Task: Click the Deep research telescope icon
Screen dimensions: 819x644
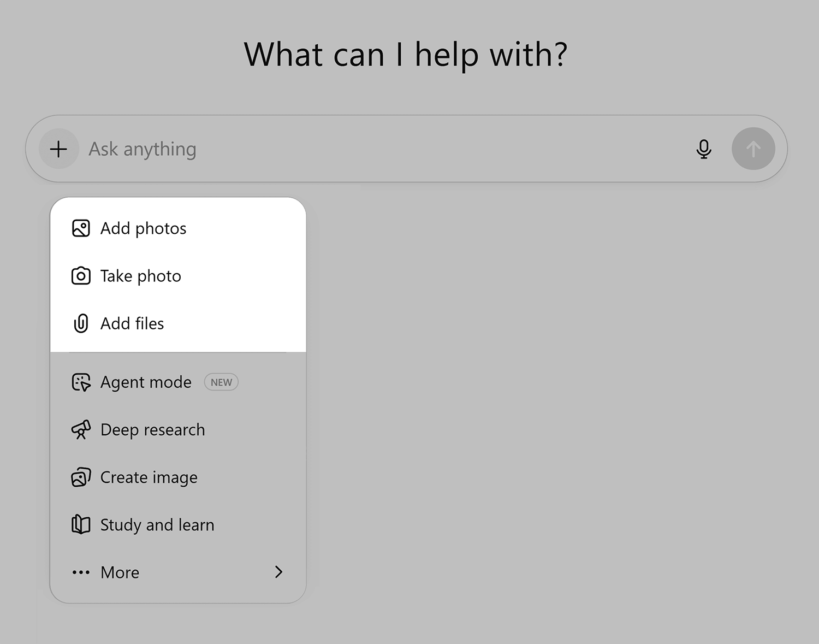Action: click(81, 430)
